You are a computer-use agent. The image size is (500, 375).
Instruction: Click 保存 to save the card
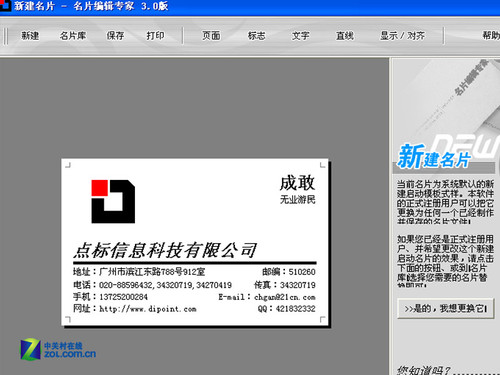(x=115, y=35)
